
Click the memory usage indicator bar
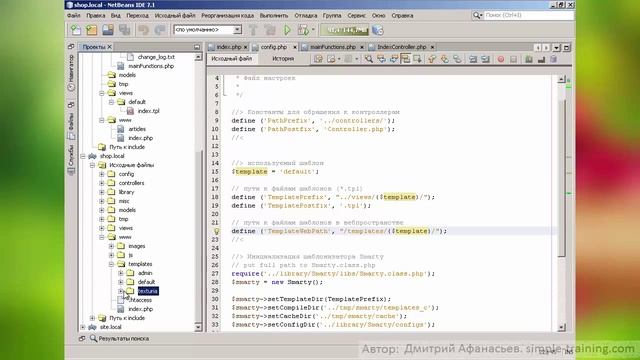pos(344,30)
